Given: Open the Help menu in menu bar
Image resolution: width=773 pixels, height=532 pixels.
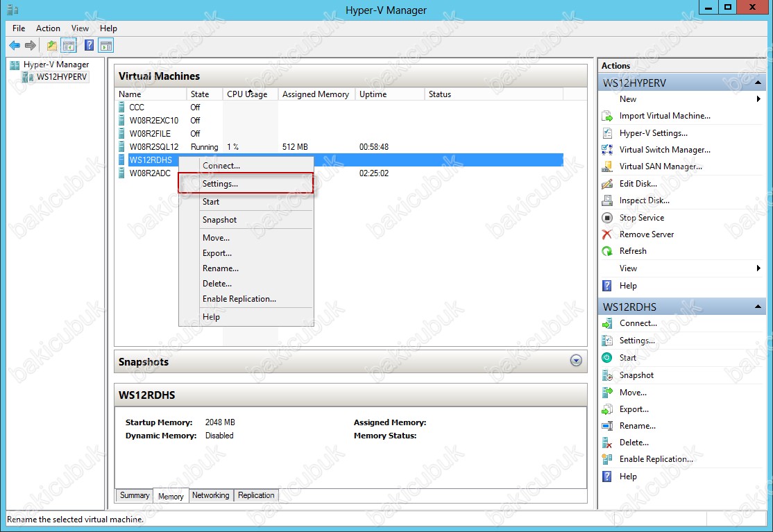Looking at the screenshot, I should point(108,28).
